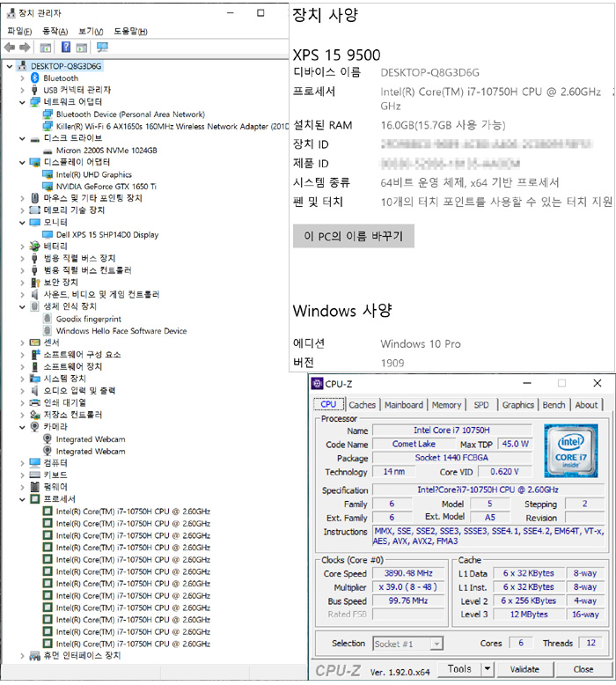Image resolution: width=616 pixels, height=685 pixels.
Task: Switch to the About tab in CPU-Z
Action: pos(586,405)
